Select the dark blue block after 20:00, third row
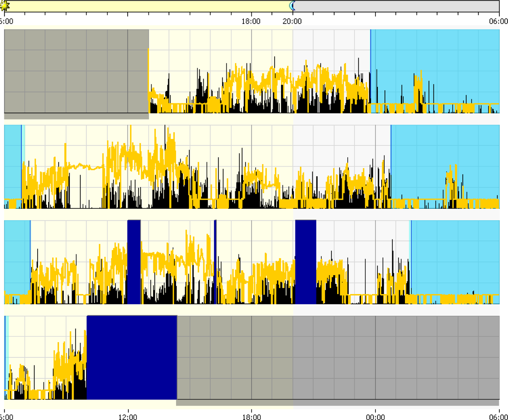This screenshot has height=420, width=508. click(306, 262)
